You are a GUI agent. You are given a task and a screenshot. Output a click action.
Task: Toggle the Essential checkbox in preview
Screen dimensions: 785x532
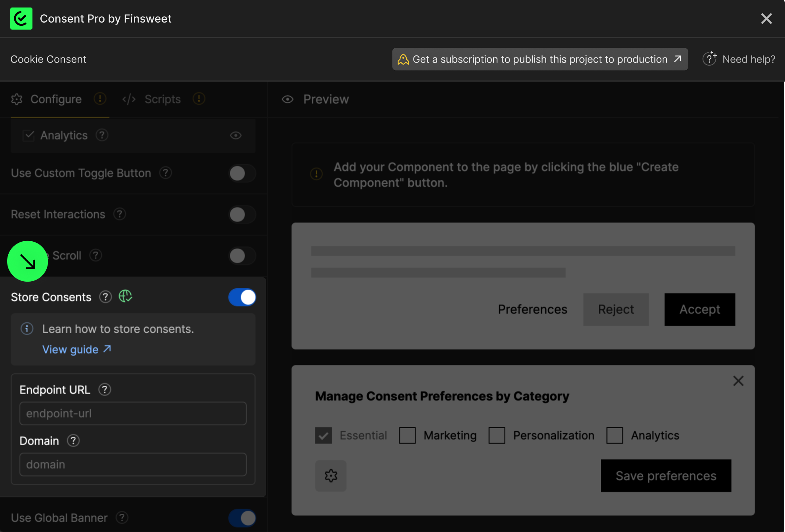(x=324, y=435)
